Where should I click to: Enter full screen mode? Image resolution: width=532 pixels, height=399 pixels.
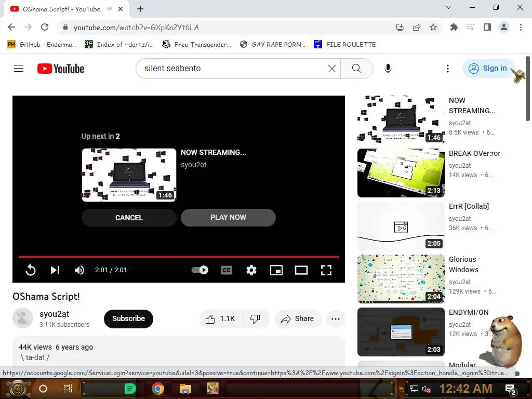pyautogui.click(x=326, y=270)
